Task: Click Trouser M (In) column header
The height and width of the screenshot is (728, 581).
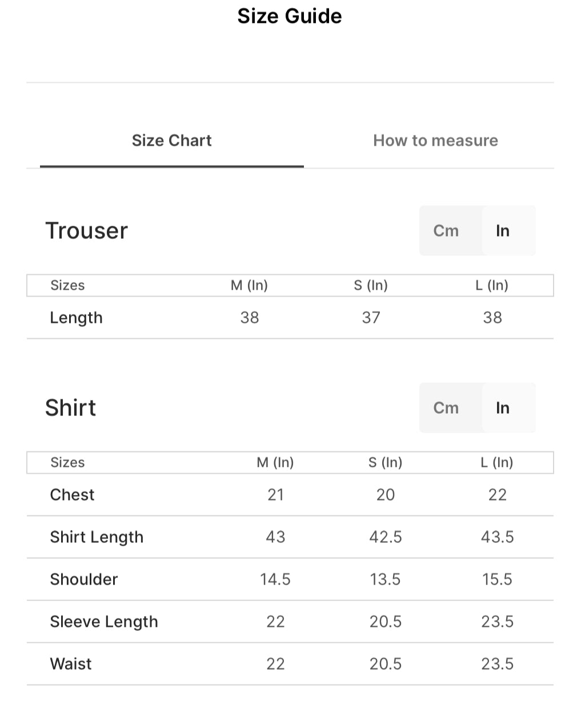Action: point(249,285)
